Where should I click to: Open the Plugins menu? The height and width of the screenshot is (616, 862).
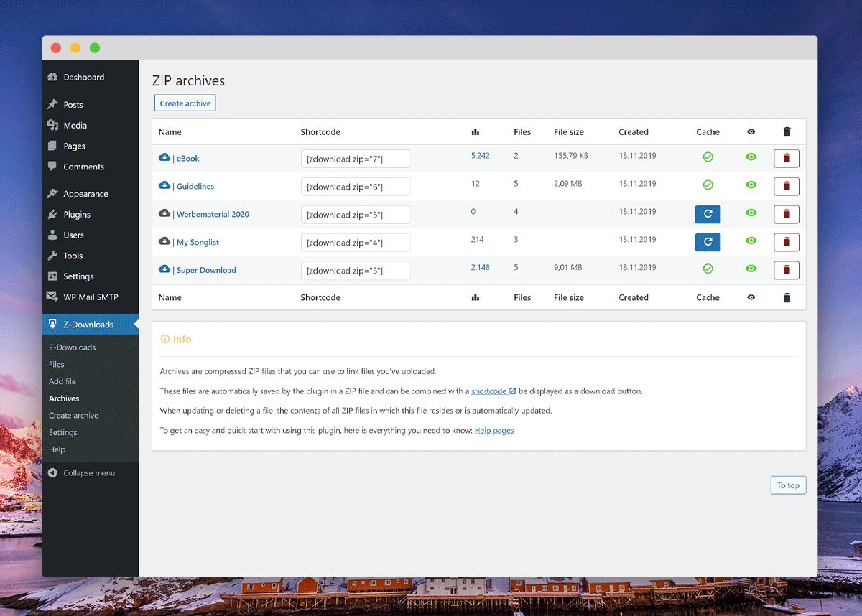77,214
